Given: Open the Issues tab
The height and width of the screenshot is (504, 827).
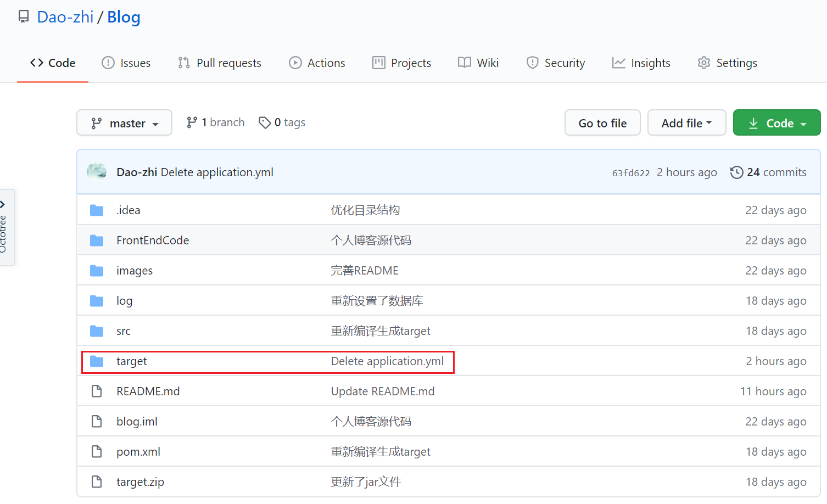Looking at the screenshot, I should pos(126,63).
